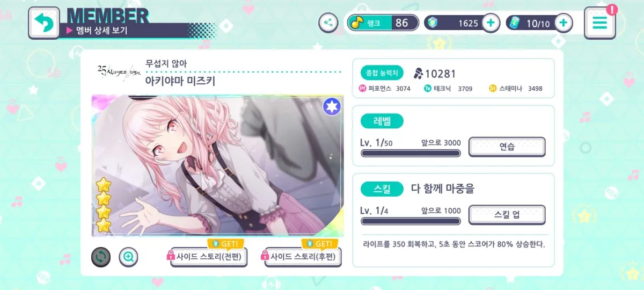Screen dimensions: 644x290
Task: Open the share icon
Action: pos(328,23)
